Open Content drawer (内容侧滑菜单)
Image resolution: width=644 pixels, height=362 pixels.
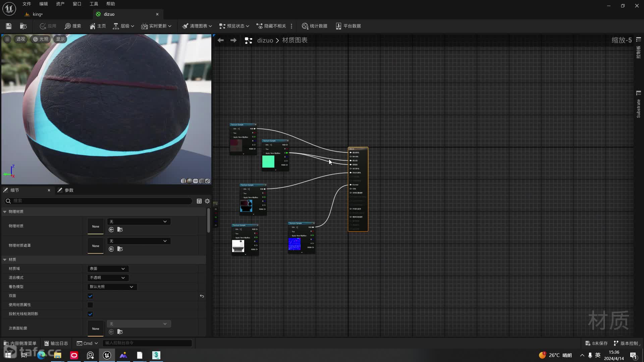tap(20, 343)
